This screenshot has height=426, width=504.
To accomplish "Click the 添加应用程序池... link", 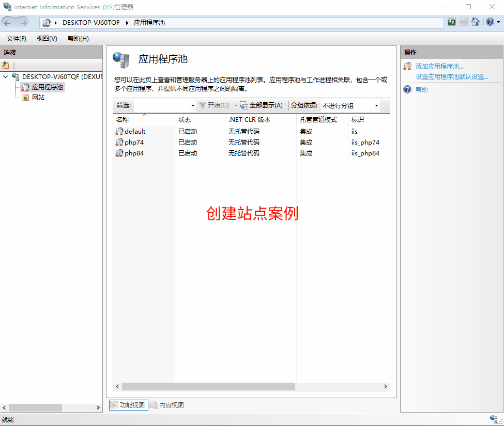I will click(439, 66).
